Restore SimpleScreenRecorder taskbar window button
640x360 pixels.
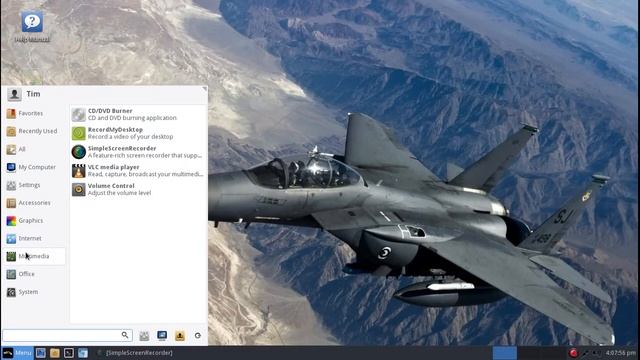135,353
